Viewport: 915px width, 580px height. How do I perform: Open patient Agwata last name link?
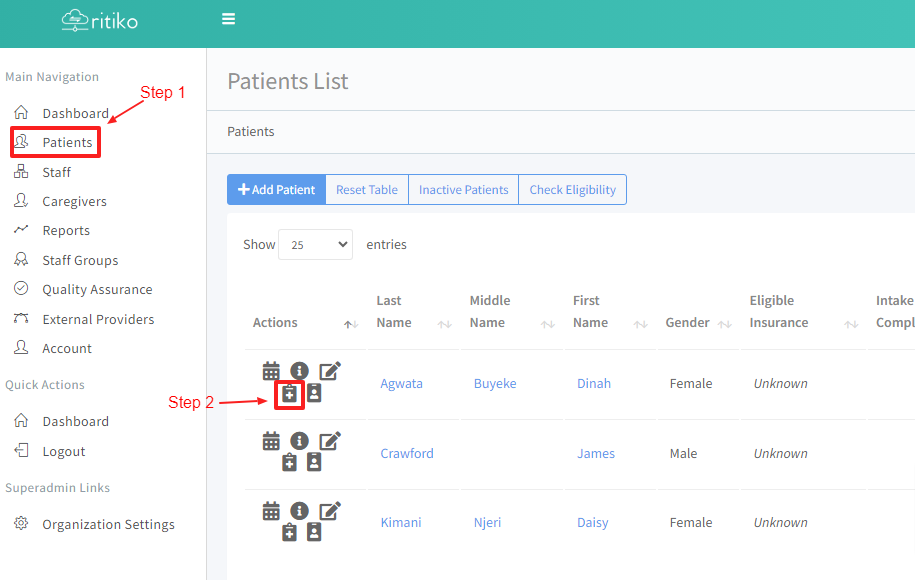[x=403, y=383]
